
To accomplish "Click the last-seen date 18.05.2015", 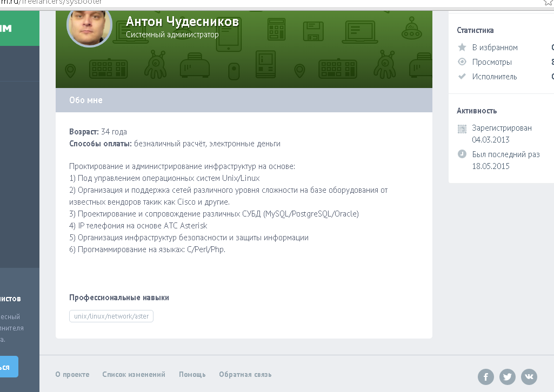I will pyautogui.click(x=491, y=166).
